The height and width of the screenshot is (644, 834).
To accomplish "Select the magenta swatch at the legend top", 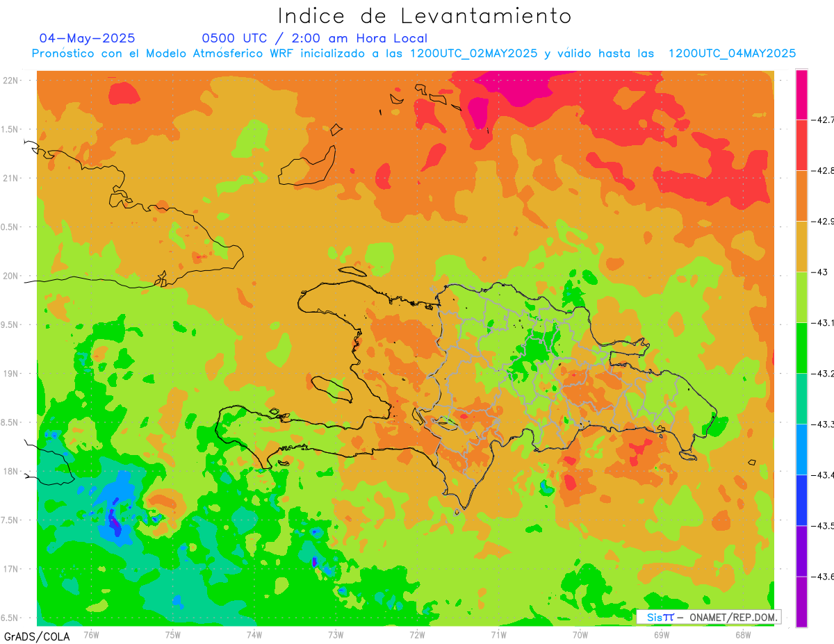I will (801, 94).
